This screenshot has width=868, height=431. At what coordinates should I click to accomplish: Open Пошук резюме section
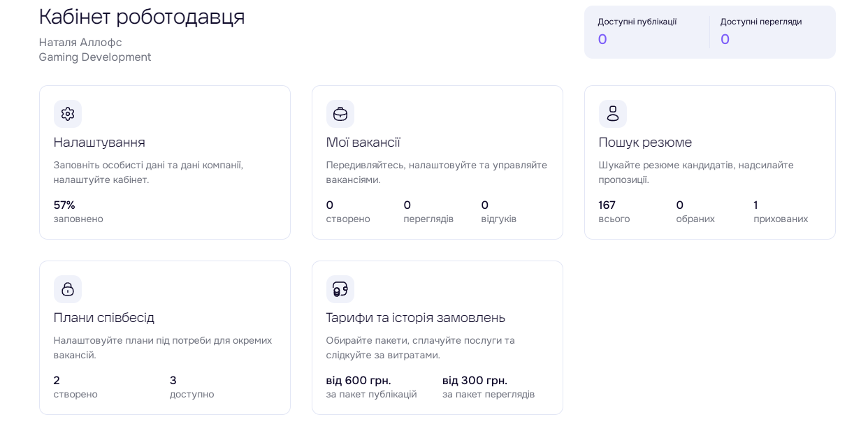point(645,143)
